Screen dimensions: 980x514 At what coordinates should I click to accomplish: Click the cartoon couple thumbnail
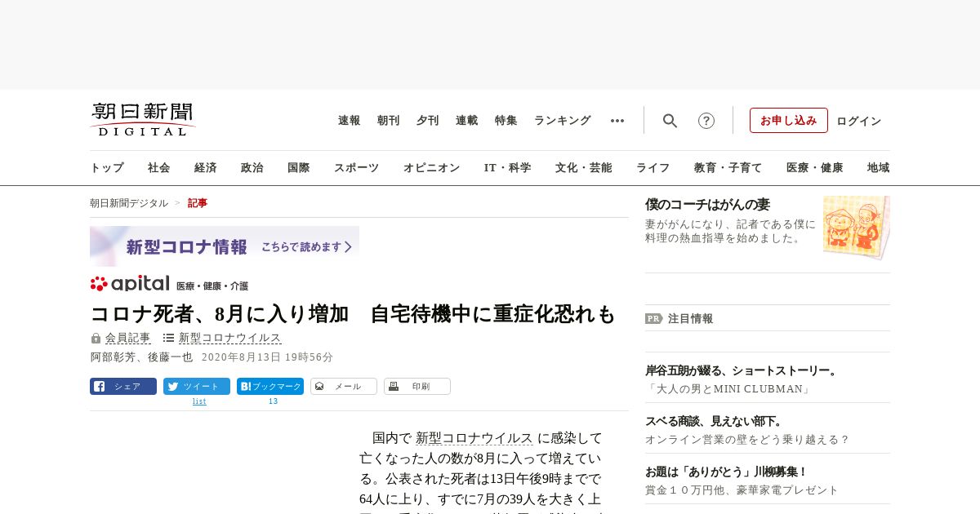coord(857,227)
